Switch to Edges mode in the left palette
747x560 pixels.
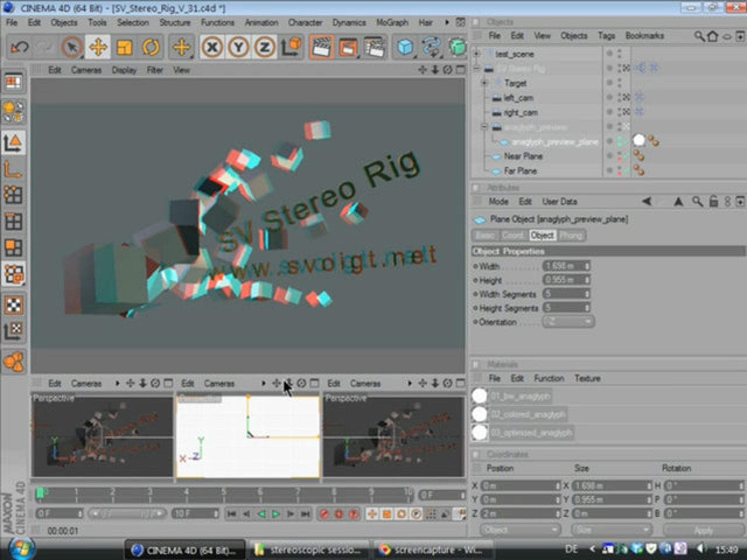pyautogui.click(x=13, y=222)
